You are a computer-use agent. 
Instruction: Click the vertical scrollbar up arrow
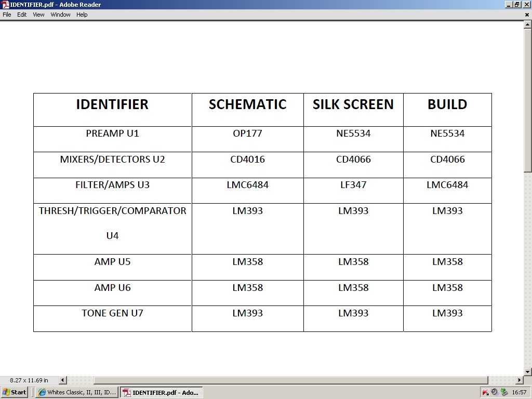528,24
